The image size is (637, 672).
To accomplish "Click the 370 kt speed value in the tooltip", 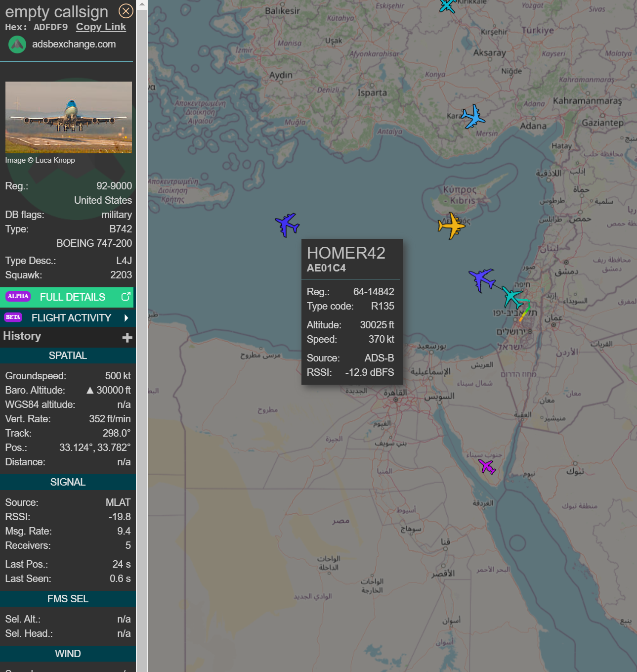I will click(x=382, y=339).
